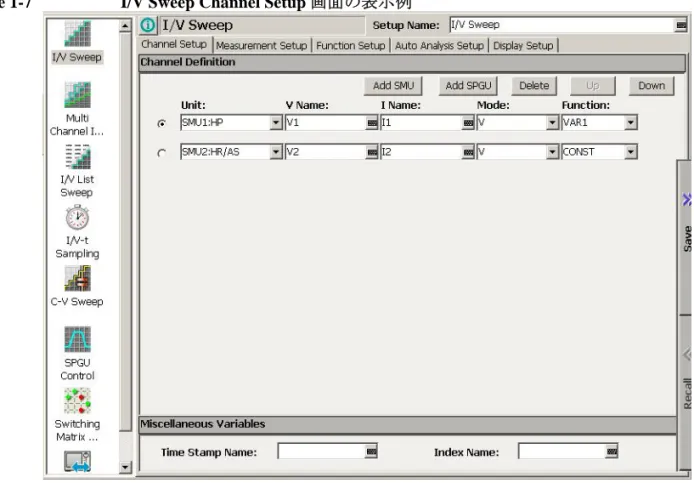
Task: Open keyboard icon next to I1 name
Action: tap(468, 123)
